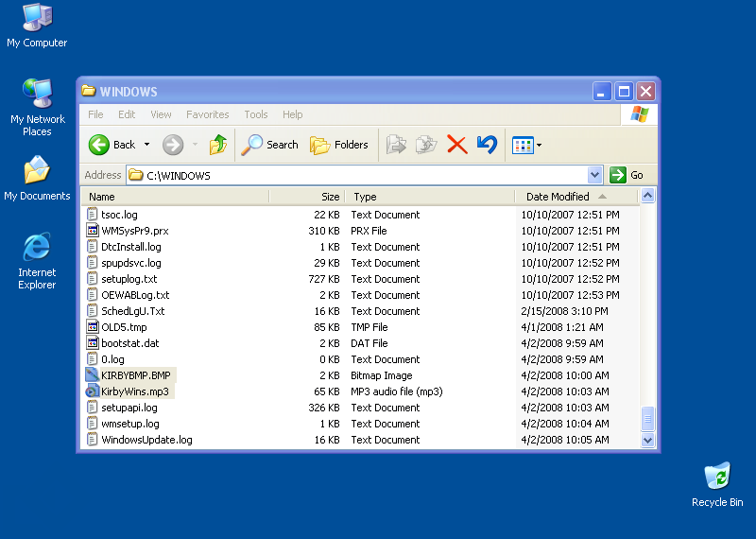Click the 2/15/2008 3:10 PM date
This screenshot has height=539, width=756.
coord(564,311)
